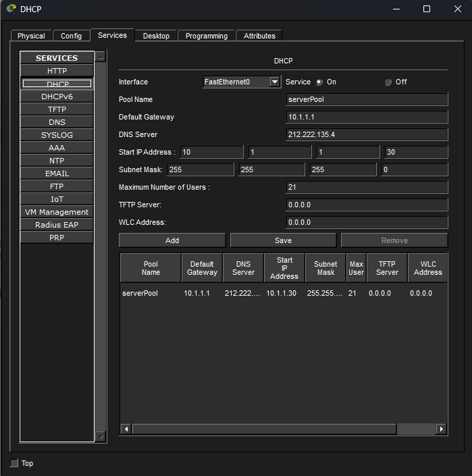Open the PRP service
Viewport: 472px width, 476px height.
pyautogui.click(x=57, y=238)
